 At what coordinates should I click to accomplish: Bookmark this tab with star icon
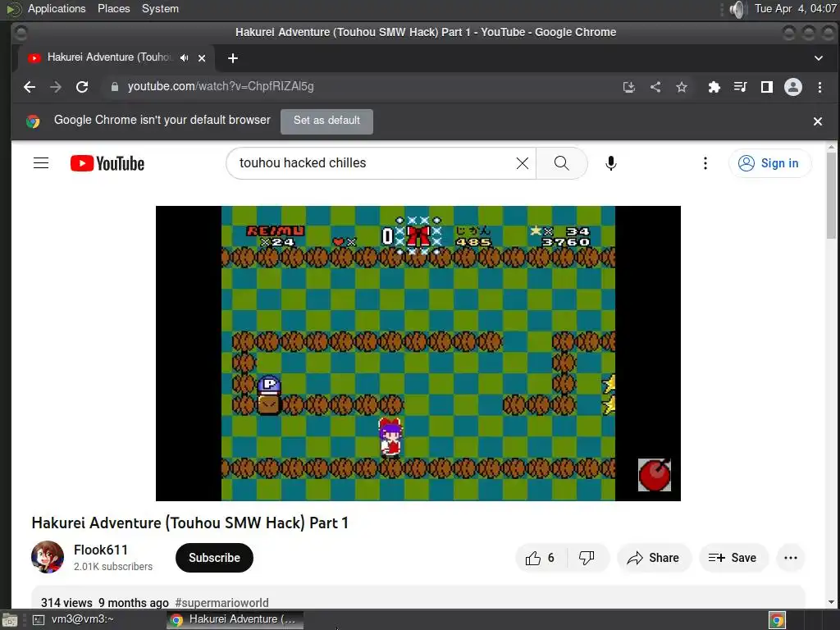point(682,87)
